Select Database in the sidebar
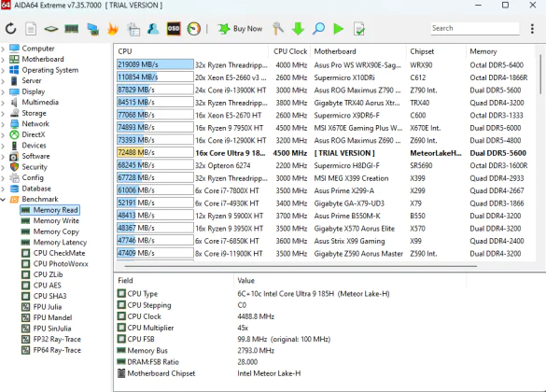The height and width of the screenshot is (392, 546). pos(36,189)
